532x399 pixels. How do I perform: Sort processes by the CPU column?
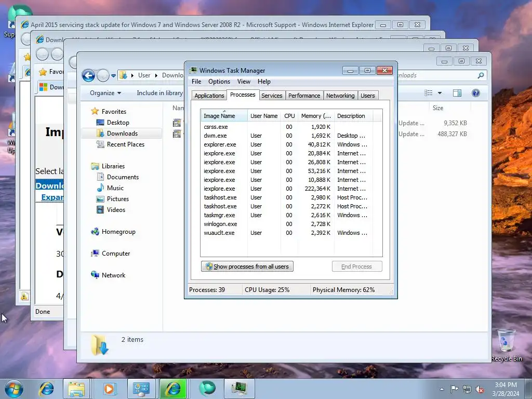click(x=289, y=116)
